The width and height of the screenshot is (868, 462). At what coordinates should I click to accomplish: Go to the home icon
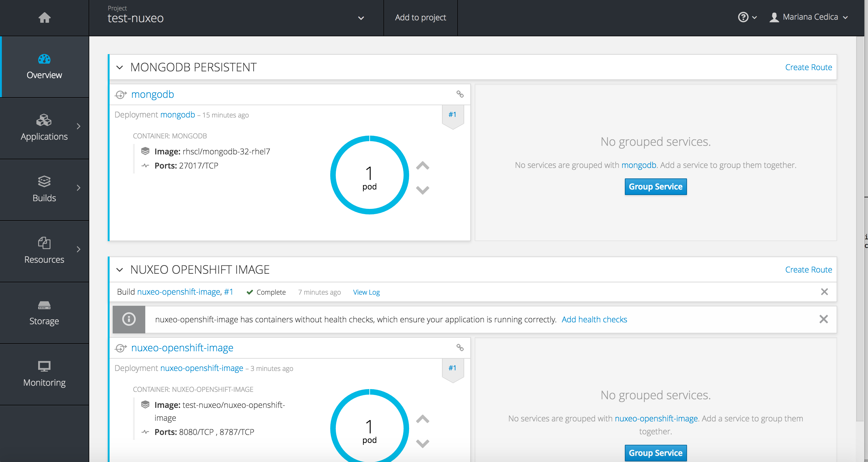tap(44, 18)
